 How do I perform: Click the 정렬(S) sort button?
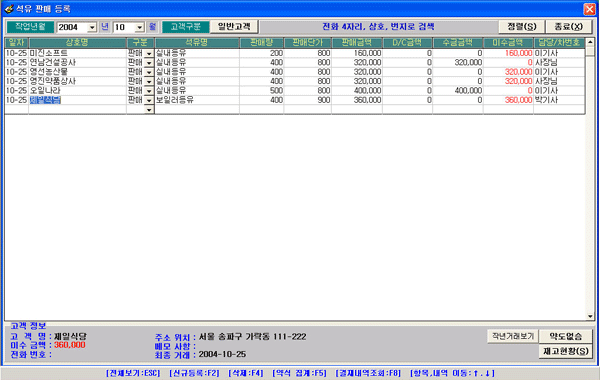pos(522,26)
